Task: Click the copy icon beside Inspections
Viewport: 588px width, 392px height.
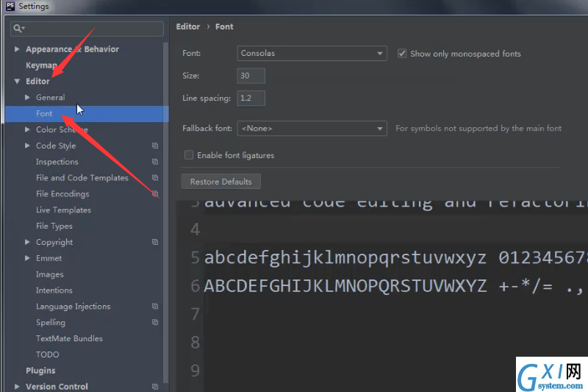Action: click(x=155, y=162)
